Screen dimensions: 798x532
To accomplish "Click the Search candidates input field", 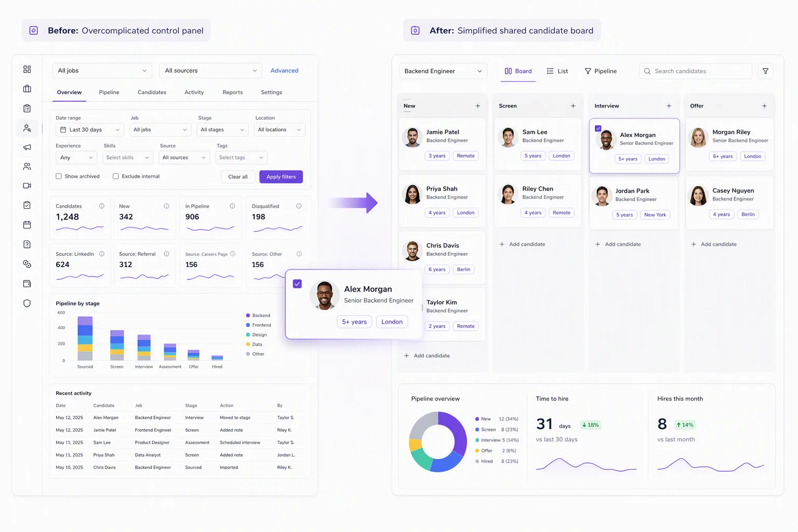I will coord(696,71).
